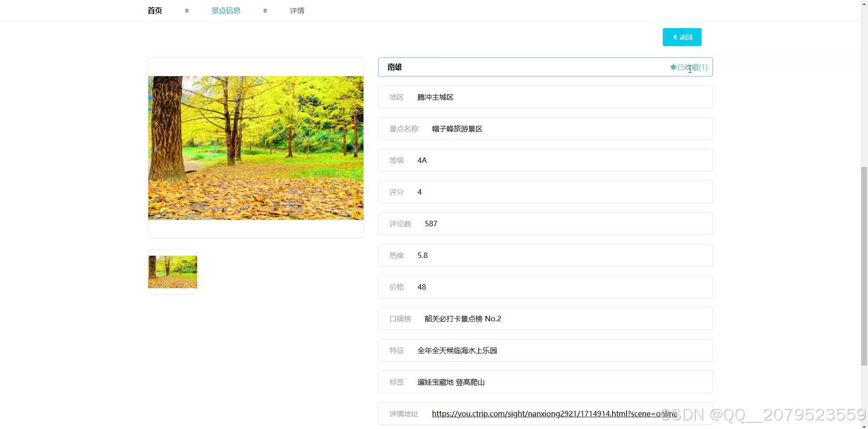Click the 返回 back button
The width and height of the screenshot is (868, 429).
tap(682, 37)
